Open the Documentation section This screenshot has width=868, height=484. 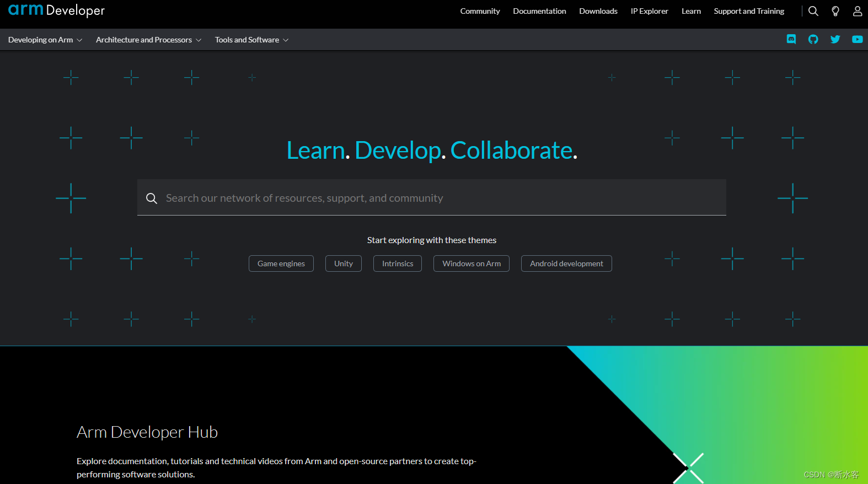click(x=539, y=11)
